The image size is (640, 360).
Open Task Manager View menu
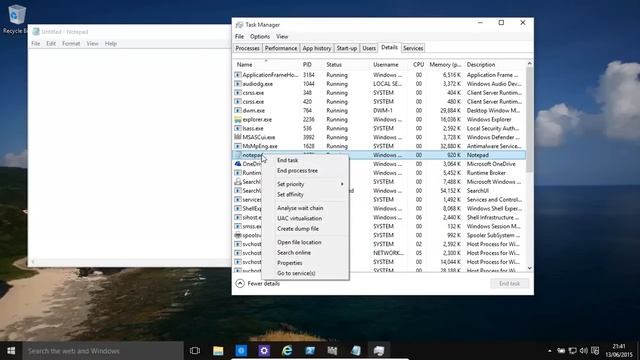282,37
